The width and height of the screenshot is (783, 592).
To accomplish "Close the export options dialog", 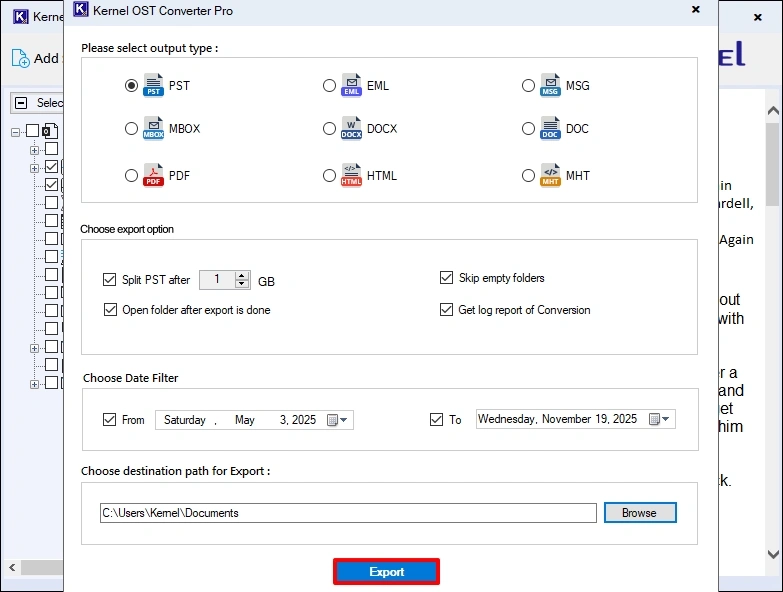I will (x=696, y=9).
